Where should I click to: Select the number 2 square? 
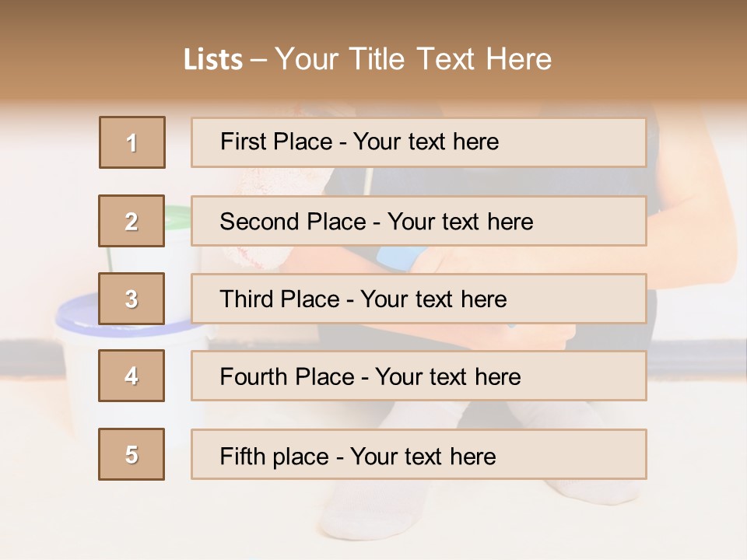coord(132,221)
